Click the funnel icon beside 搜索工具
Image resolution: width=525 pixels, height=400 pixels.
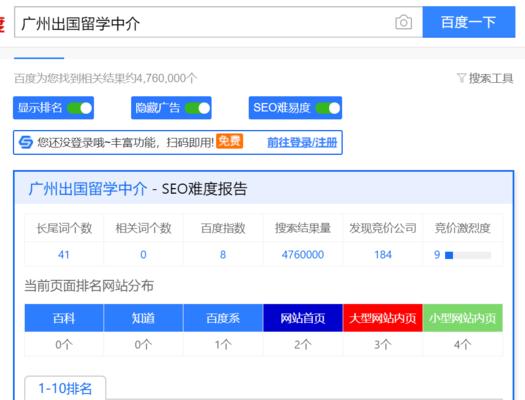(461, 78)
